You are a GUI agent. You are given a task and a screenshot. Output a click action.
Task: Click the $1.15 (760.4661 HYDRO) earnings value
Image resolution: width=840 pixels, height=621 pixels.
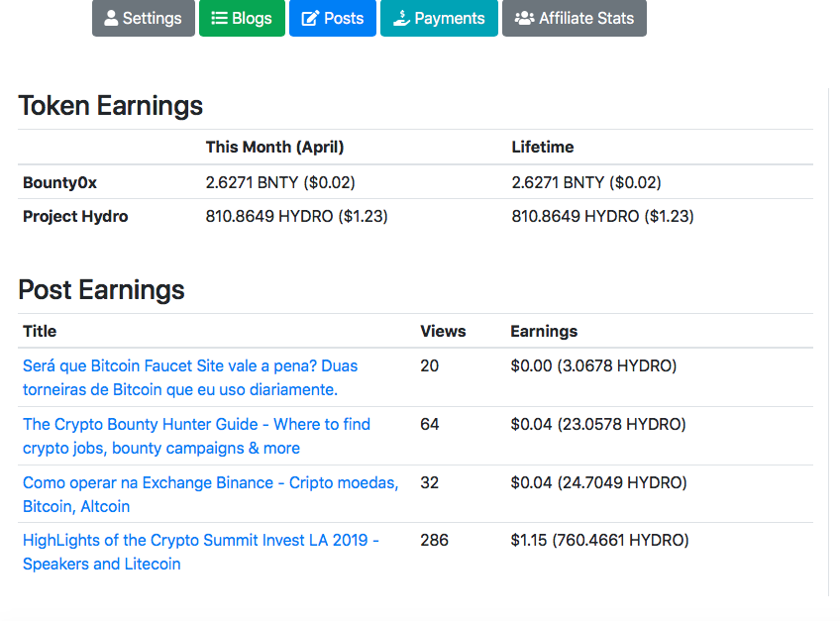pos(599,540)
